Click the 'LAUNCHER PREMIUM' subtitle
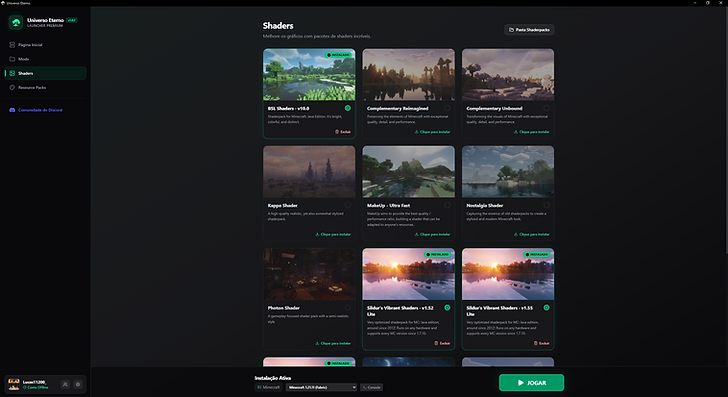The width and height of the screenshot is (728, 397). click(45, 26)
